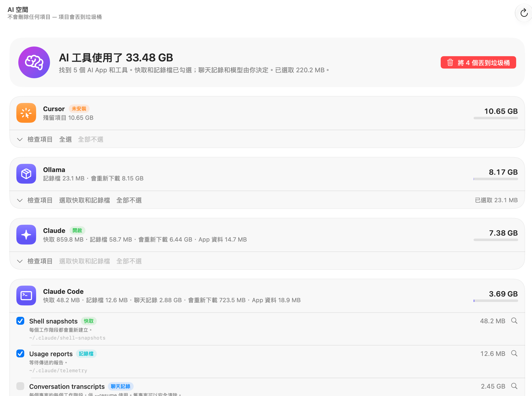The height and width of the screenshot is (396, 532).
Task: Click the Claude 7.38 GB size label
Action: coord(503,233)
